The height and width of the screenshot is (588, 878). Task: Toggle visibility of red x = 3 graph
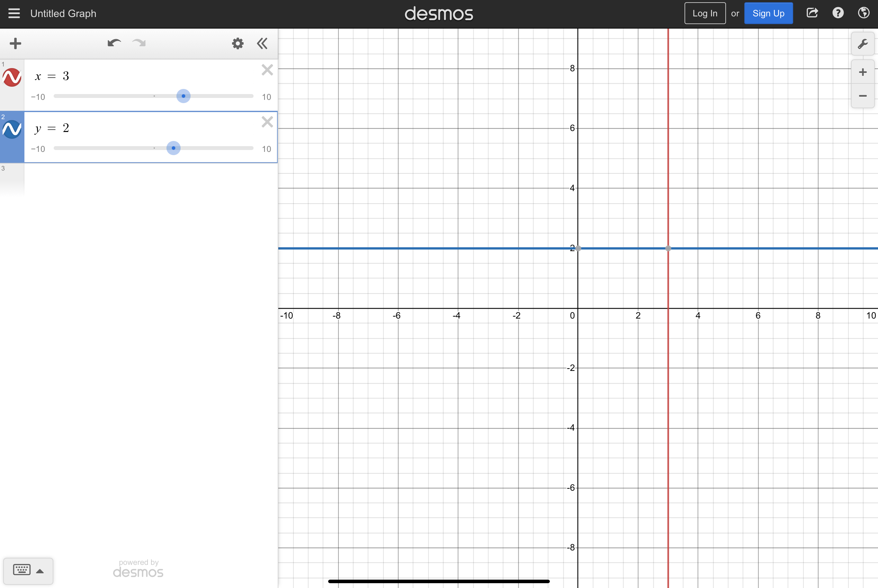click(12, 77)
